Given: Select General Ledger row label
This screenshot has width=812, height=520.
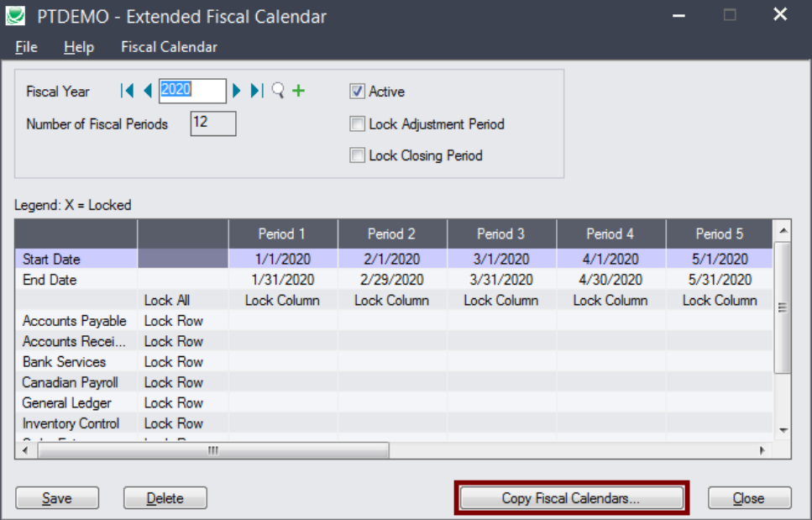Looking at the screenshot, I should click(76, 403).
